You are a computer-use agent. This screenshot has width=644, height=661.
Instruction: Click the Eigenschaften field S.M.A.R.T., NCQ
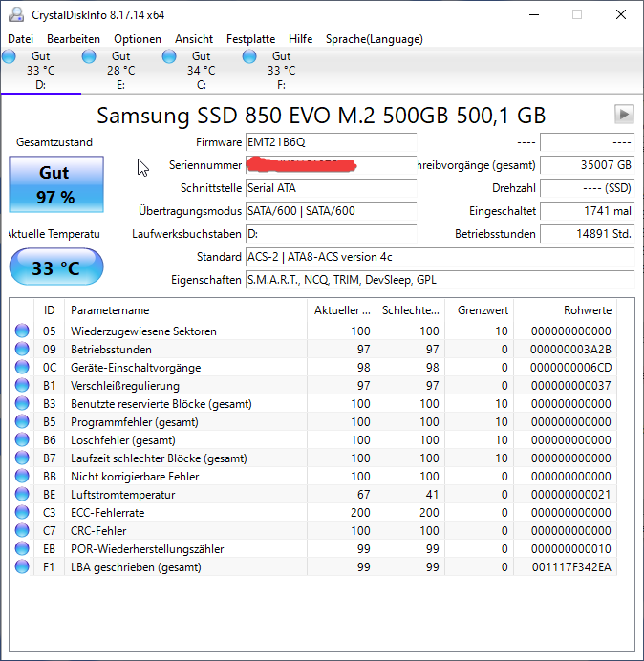click(440, 280)
